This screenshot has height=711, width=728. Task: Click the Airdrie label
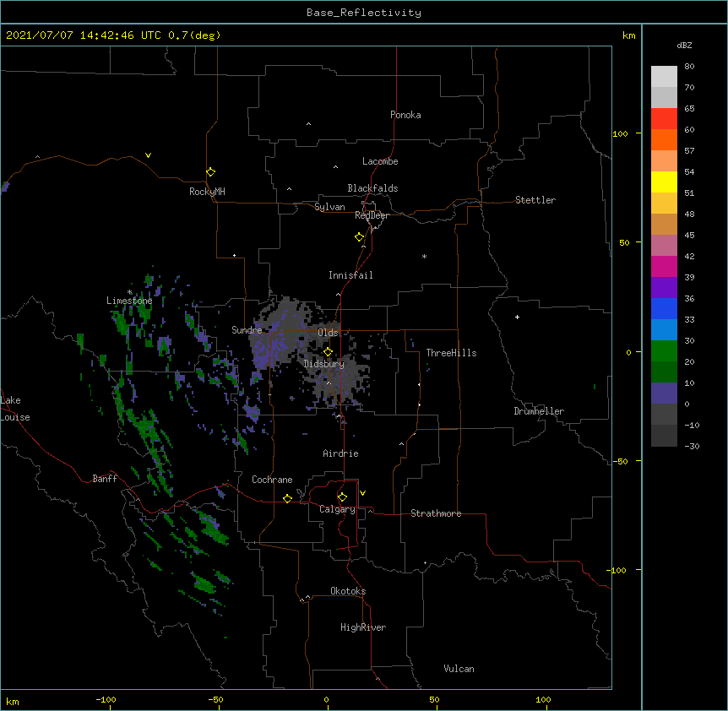(x=340, y=453)
